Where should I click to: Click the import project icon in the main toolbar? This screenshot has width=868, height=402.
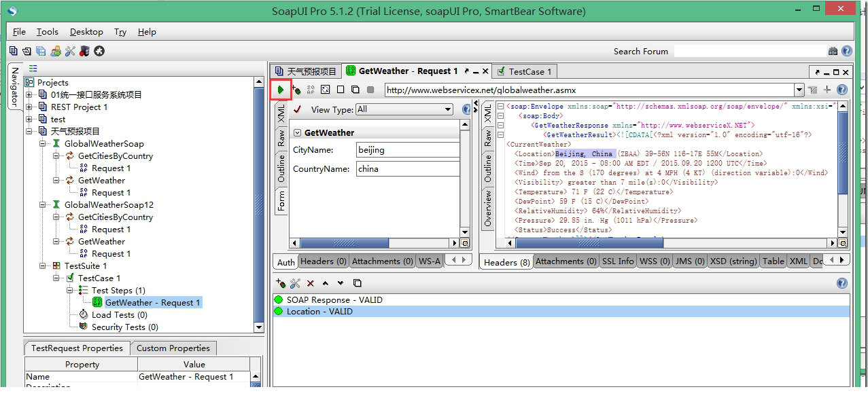[27, 51]
